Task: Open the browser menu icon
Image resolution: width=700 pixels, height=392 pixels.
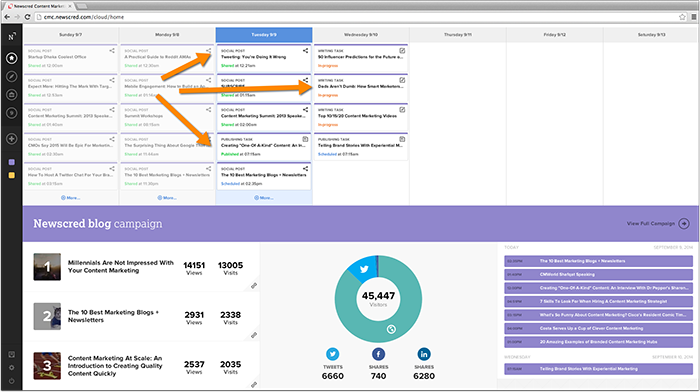Action: (694, 17)
